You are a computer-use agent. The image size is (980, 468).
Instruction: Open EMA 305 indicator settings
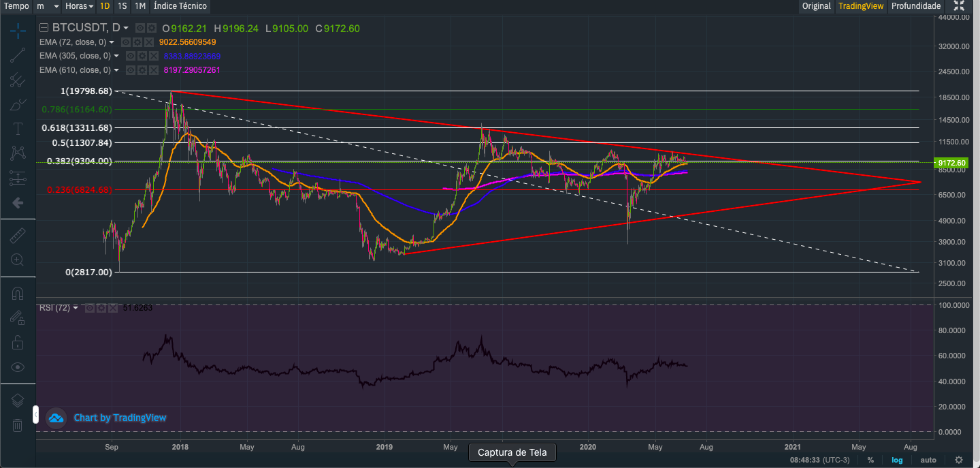pos(142,56)
